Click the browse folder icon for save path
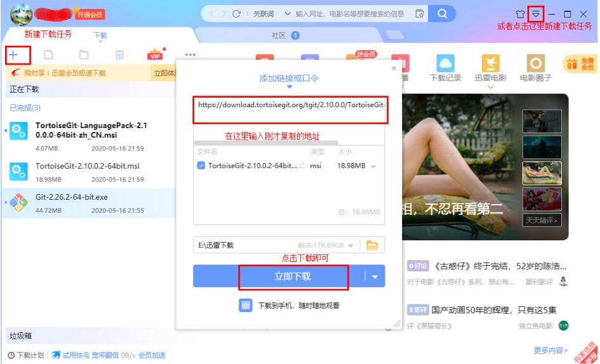 pyautogui.click(x=372, y=245)
